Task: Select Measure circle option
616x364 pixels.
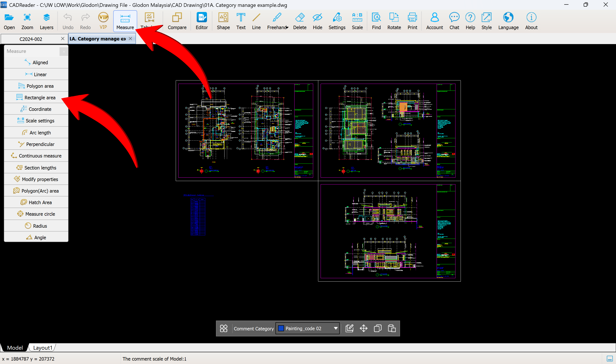Action: tap(36, 214)
